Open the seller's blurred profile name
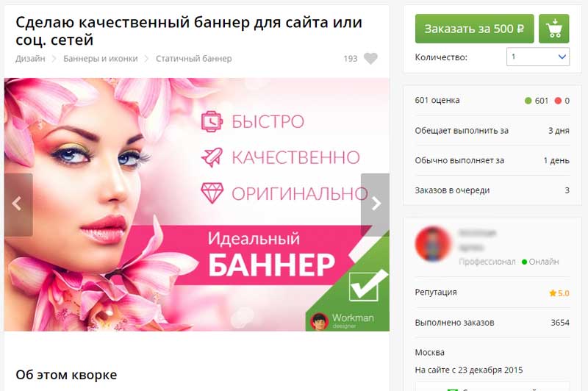 tap(477, 240)
